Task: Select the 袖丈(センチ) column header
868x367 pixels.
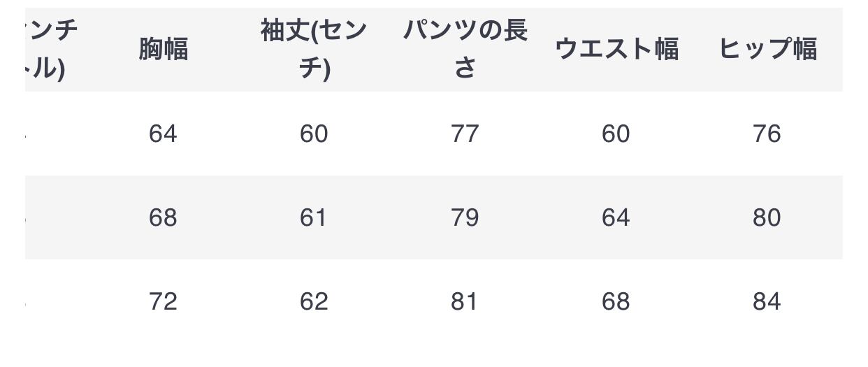Action: click(314, 50)
